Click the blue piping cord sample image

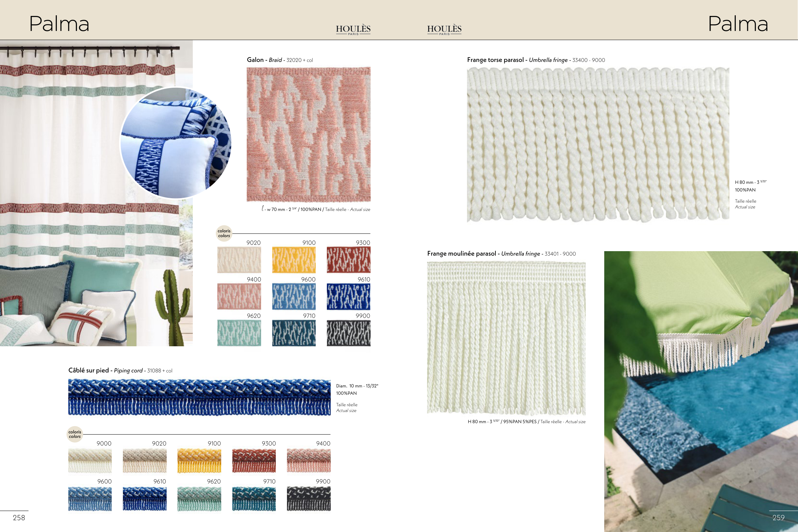pos(199,397)
